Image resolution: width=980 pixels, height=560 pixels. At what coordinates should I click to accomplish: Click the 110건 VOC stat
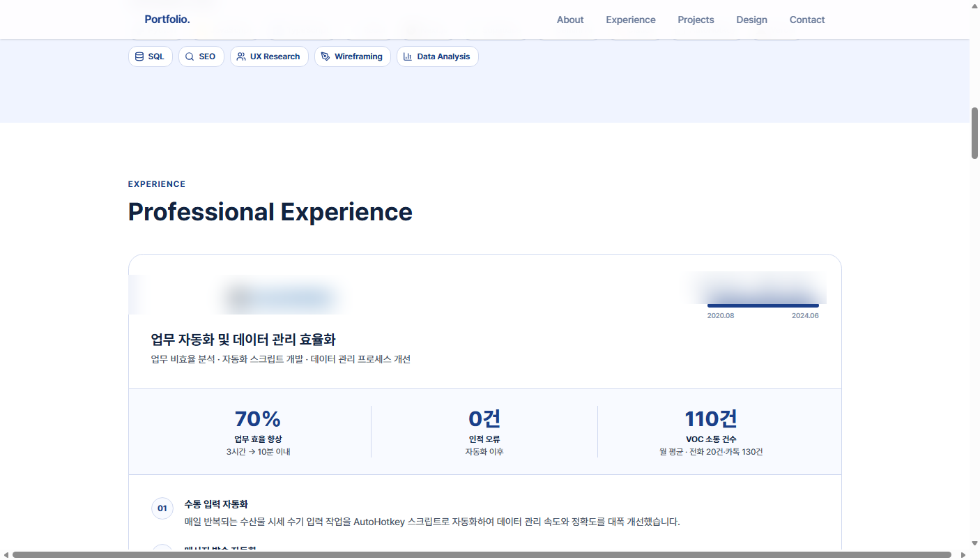pyautogui.click(x=711, y=418)
